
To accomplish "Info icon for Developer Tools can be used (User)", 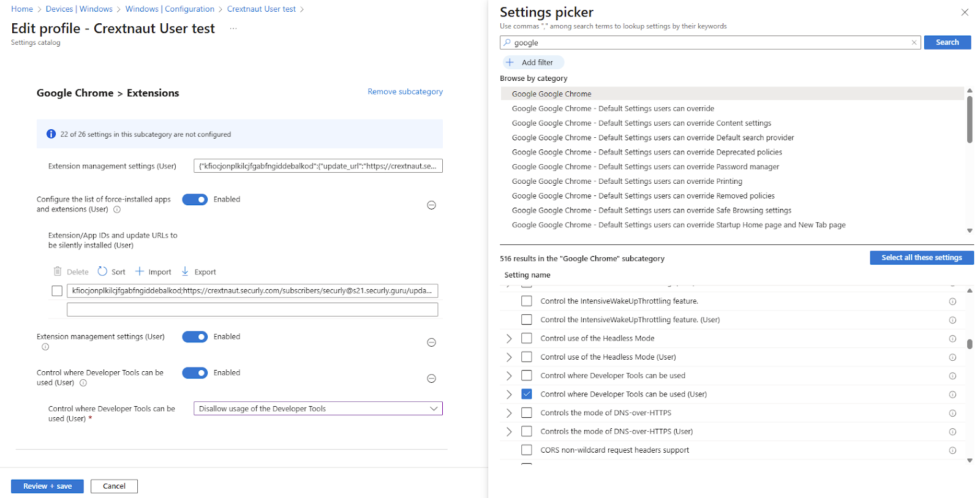I will coord(952,394).
